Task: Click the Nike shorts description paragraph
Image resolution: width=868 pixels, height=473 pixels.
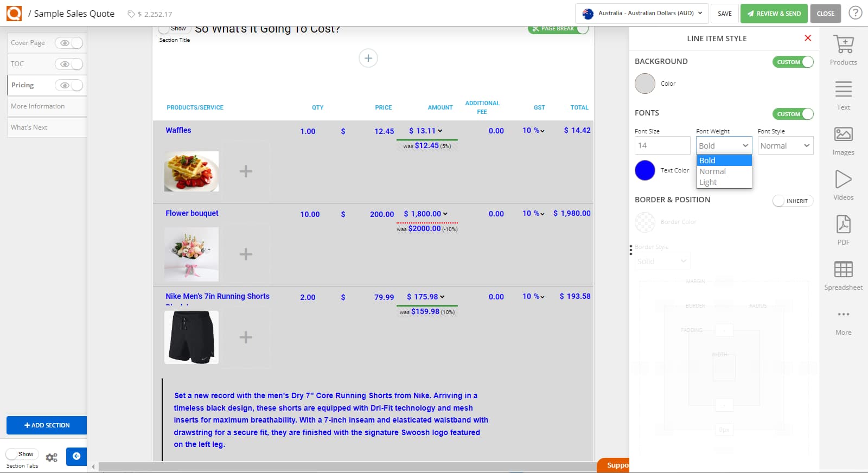Action: click(331, 420)
